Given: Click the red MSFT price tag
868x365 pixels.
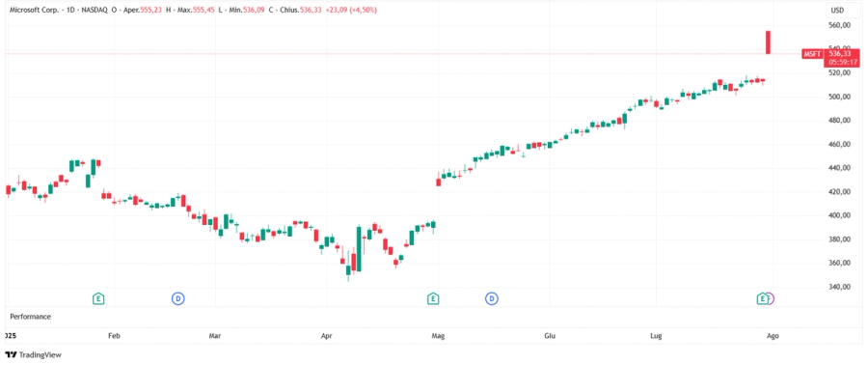Looking at the screenshot, I should [813, 54].
